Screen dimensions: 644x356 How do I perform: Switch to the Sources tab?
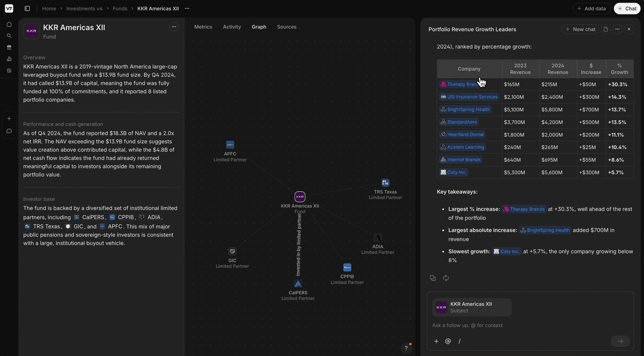287,27
